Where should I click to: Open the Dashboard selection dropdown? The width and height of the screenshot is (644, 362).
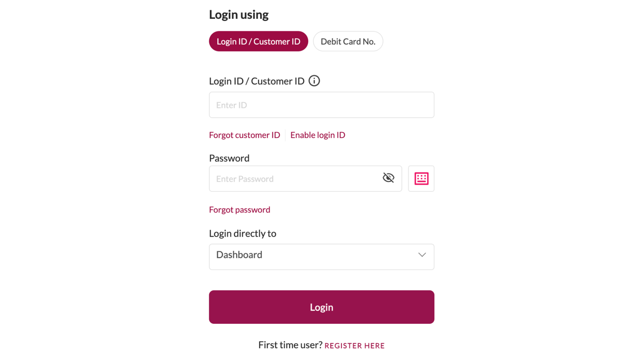point(322,257)
